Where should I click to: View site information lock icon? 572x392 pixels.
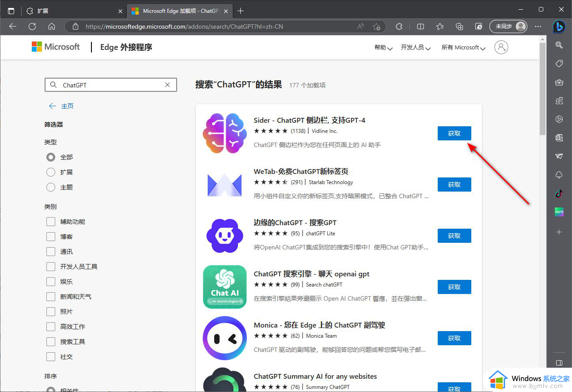[75, 26]
